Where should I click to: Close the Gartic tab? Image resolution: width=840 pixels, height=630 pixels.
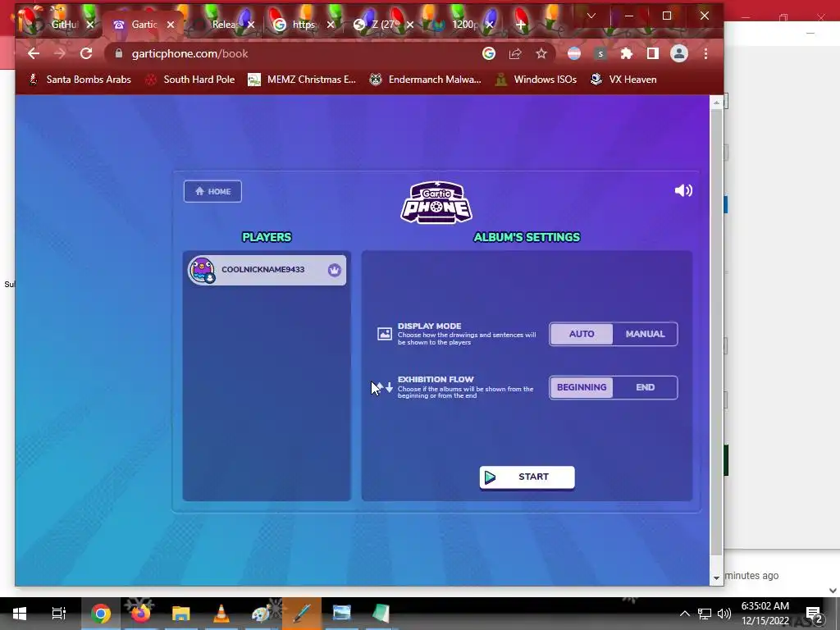(x=171, y=25)
